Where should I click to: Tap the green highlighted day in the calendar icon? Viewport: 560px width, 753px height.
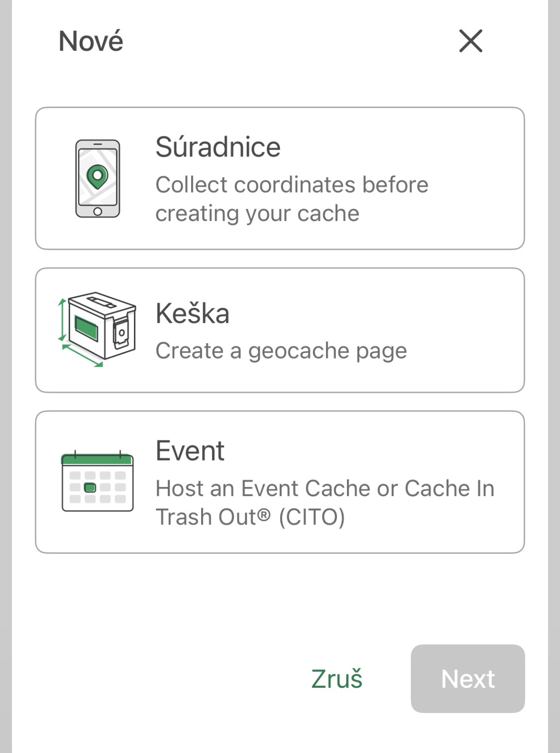tap(90, 488)
